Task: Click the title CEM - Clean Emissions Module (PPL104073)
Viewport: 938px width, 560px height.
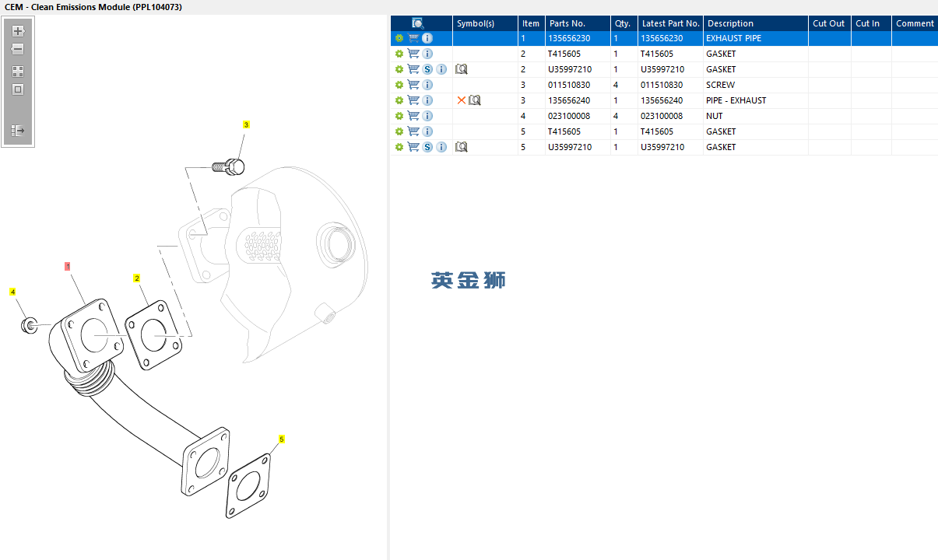Action: (x=93, y=6)
